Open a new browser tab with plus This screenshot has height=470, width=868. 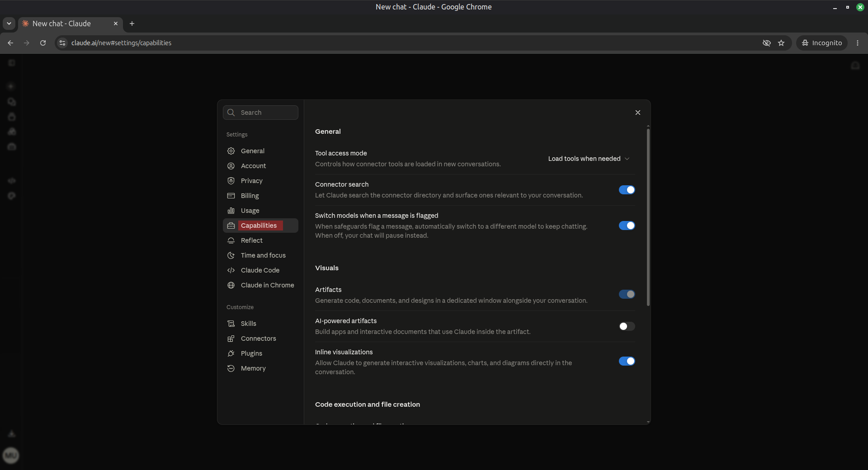pyautogui.click(x=132, y=23)
